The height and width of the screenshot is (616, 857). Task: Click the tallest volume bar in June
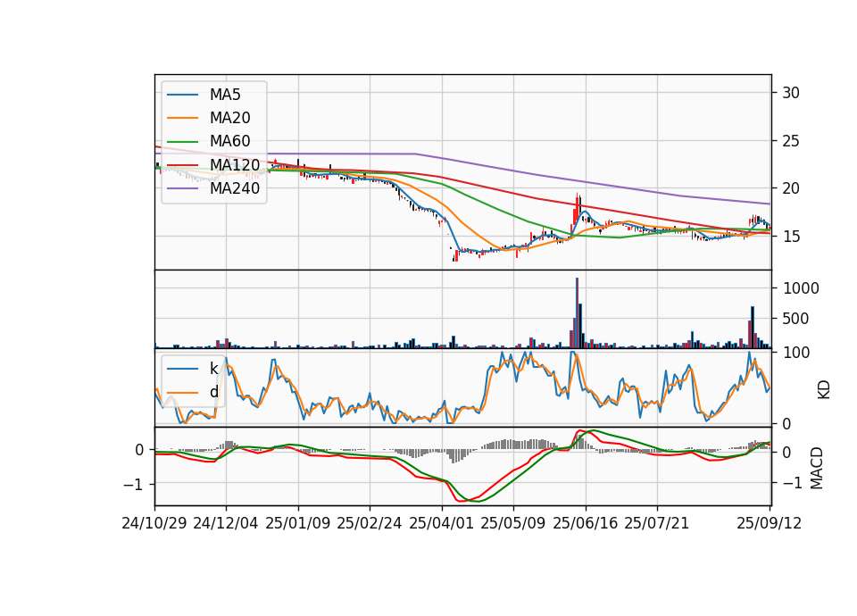point(577,313)
